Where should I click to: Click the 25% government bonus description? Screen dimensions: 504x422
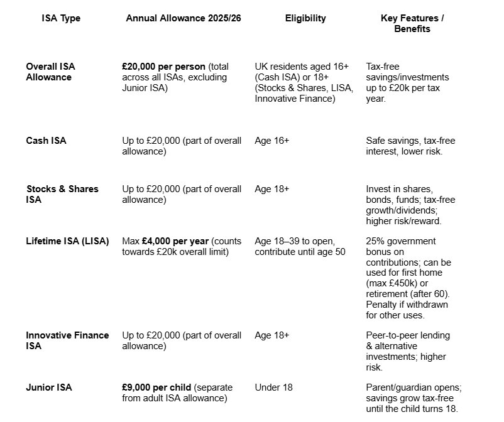(408, 278)
